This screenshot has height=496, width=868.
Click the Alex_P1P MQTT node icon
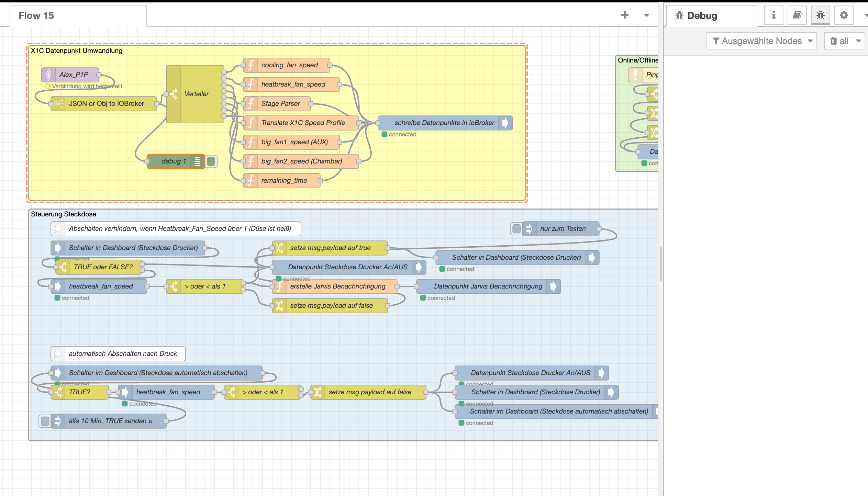(48, 75)
